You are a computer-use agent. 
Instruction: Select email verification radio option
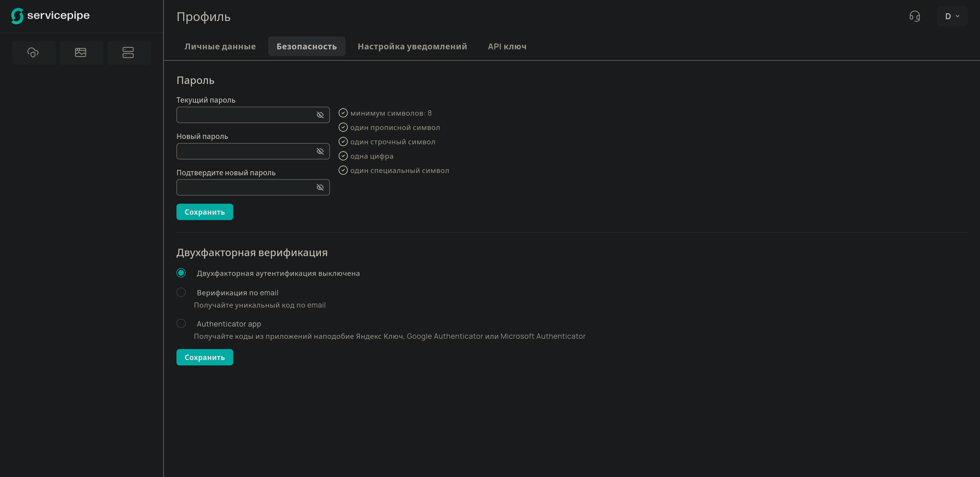coord(181,292)
